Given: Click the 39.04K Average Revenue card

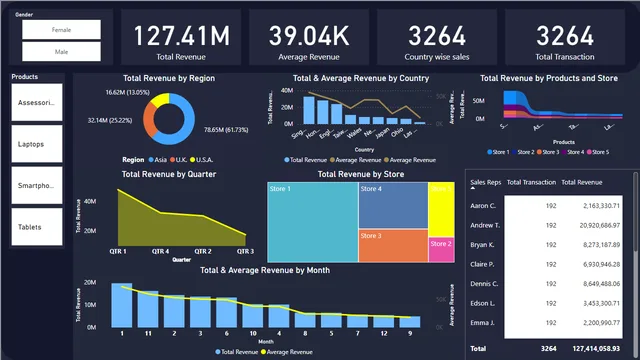Looking at the screenshot, I should click(309, 38).
